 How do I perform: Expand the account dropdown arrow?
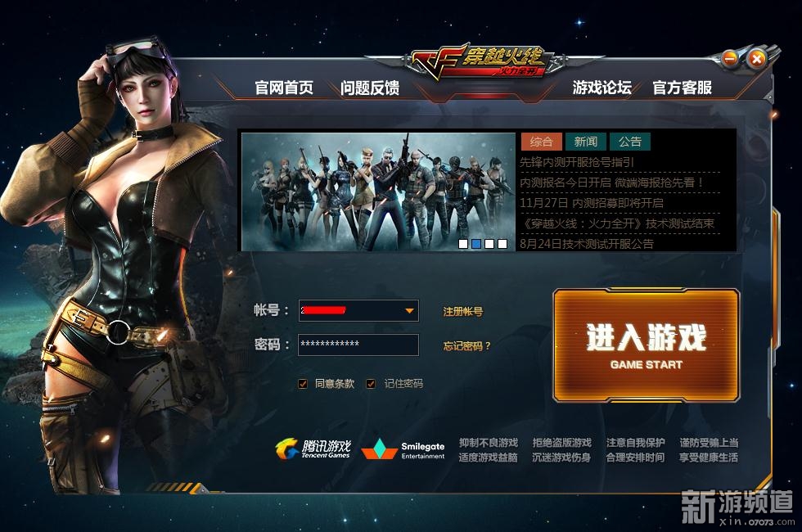click(409, 310)
